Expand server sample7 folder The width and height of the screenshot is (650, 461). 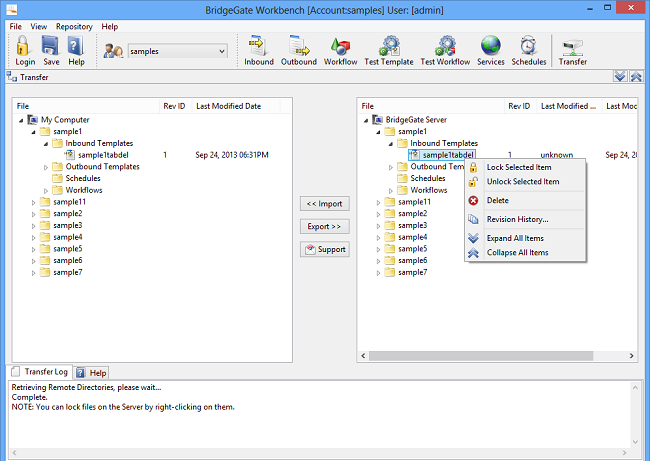[x=378, y=273]
